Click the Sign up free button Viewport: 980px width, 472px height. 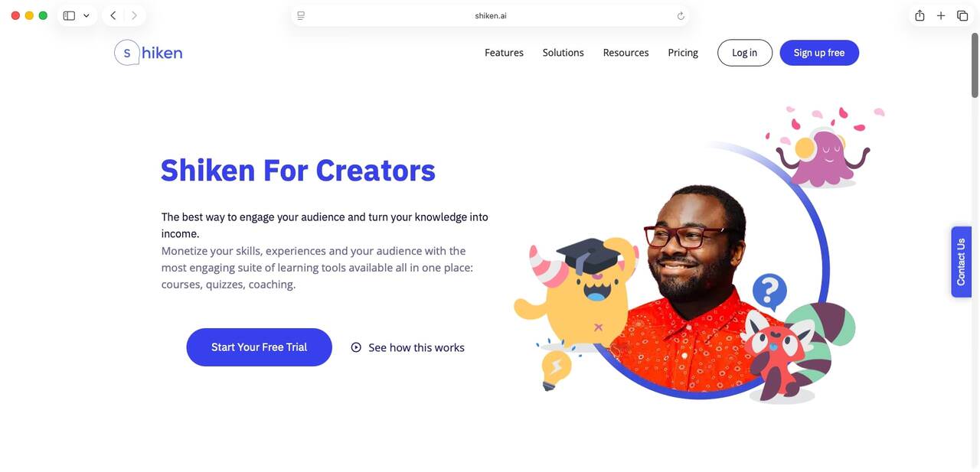tap(819, 53)
